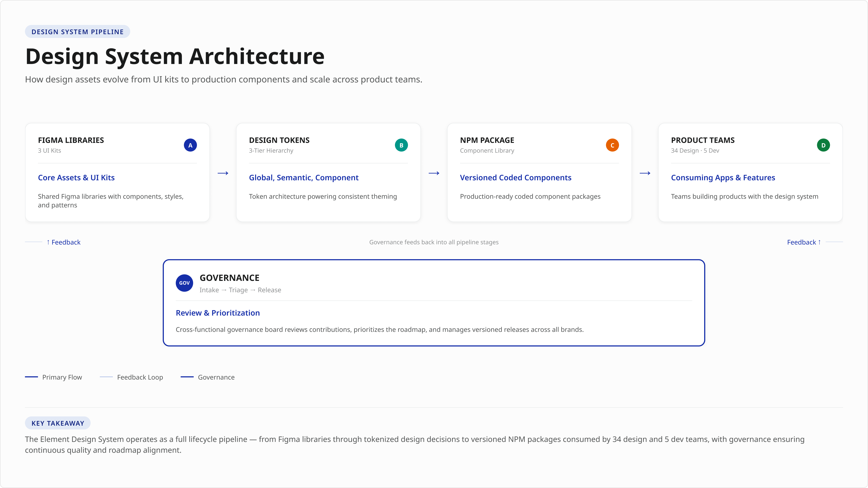Screen dimensions: 868x488
Task: Click the arrow between Design Tokens and NPM Package
Action: point(434,173)
